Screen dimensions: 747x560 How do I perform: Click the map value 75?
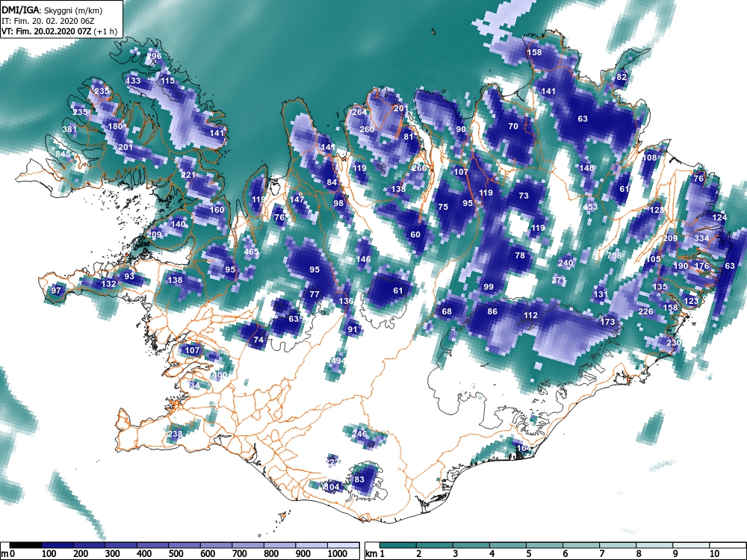point(443,207)
